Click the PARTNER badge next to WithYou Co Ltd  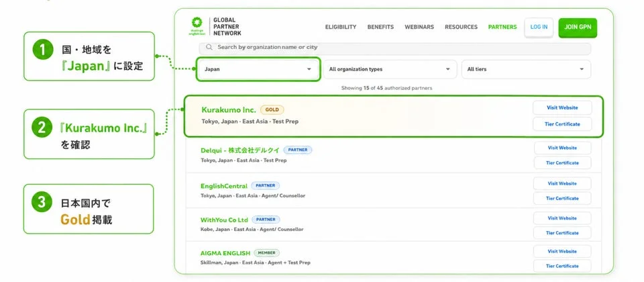[266, 220]
